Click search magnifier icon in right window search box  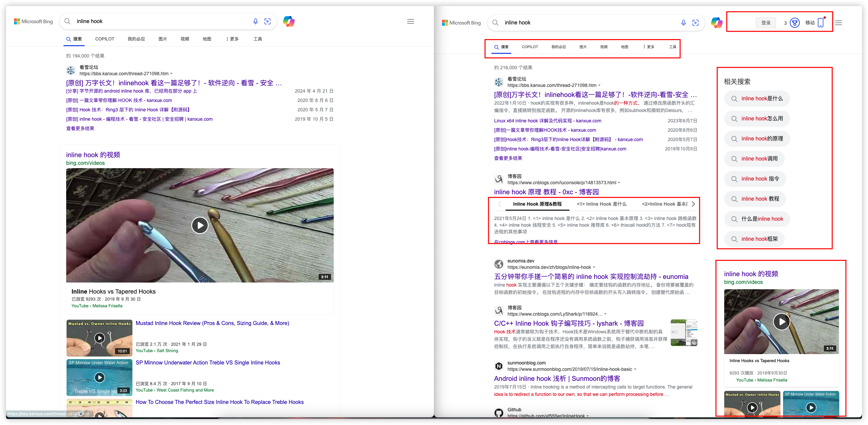495,23
